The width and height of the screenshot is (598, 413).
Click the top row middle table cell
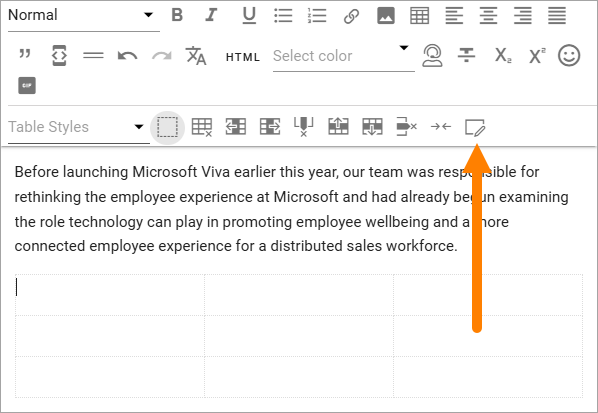click(x=299, y=295)
